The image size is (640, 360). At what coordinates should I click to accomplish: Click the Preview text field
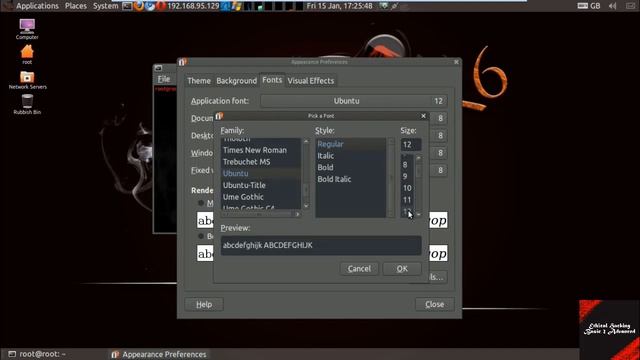[321, 245]
